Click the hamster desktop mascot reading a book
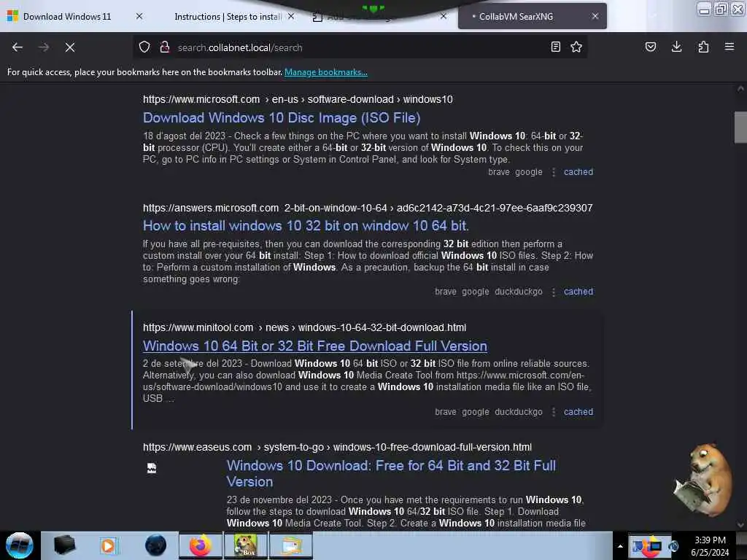 pyautogui.click(x=704, y=481)
